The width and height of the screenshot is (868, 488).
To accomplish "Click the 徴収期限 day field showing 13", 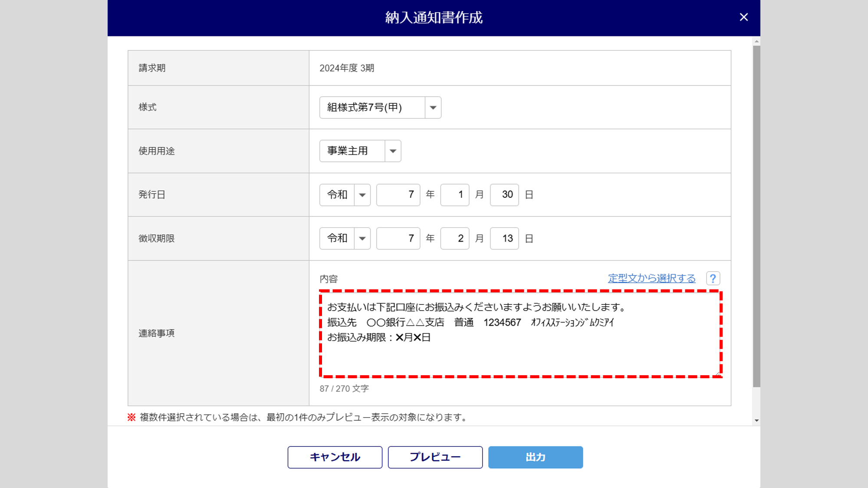I will point(504,239).
